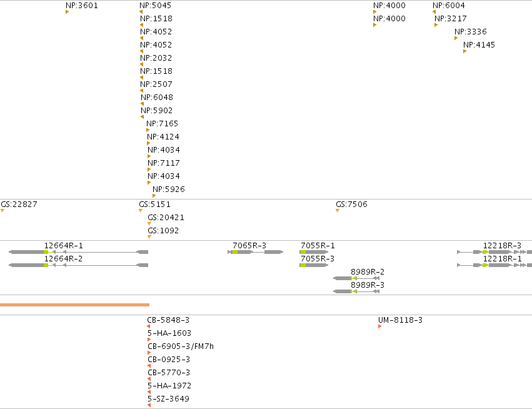Select the NP:4124 insertion marker
This screenshot has width=532, height=409.
click(148, 143)
